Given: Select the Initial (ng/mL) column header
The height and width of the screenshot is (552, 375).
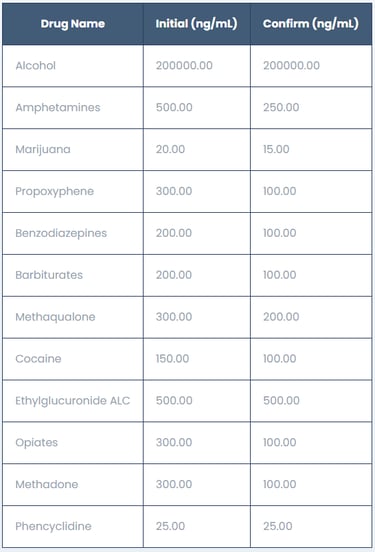Looking at the screenshot, I should (196, 24).
